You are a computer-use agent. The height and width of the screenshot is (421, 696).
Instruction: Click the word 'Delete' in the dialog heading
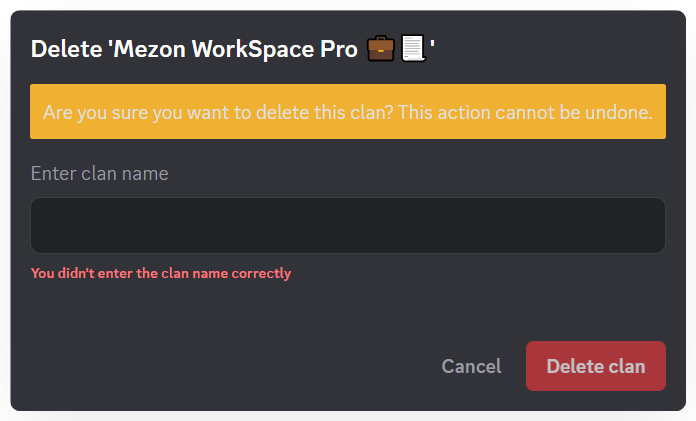tap(66, 50)
